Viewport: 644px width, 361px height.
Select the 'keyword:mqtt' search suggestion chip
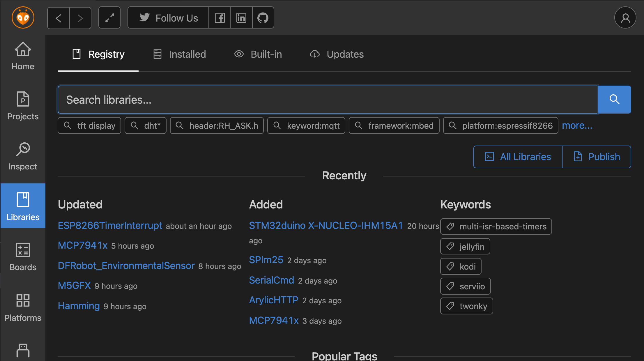[x=306, y=125]
